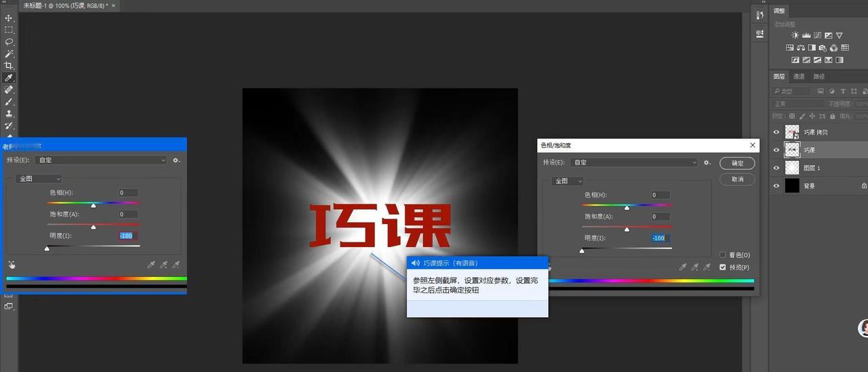868x372 pixels.
Task: Select the Clone Stamp tool
Action: 9,113
